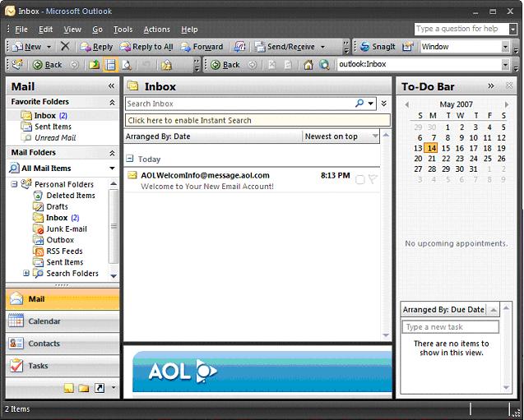Click the Shortcuts icon at bottom
Image resolution: width=524 pixels, height=420 pixels.
[100, 388]
